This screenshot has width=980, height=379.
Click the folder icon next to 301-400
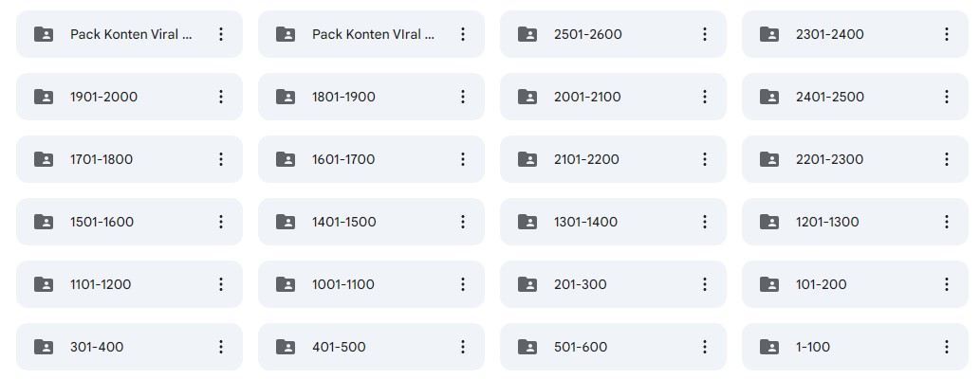click(x=44, y=347)
